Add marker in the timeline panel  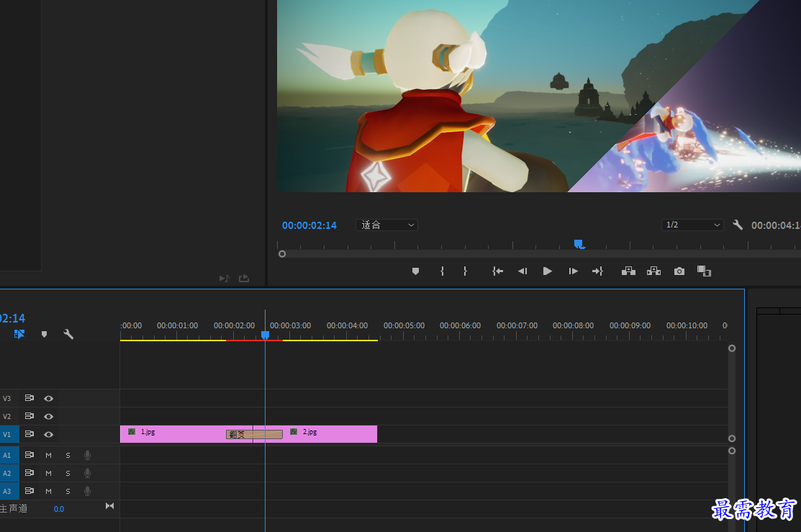click(44, 334)
